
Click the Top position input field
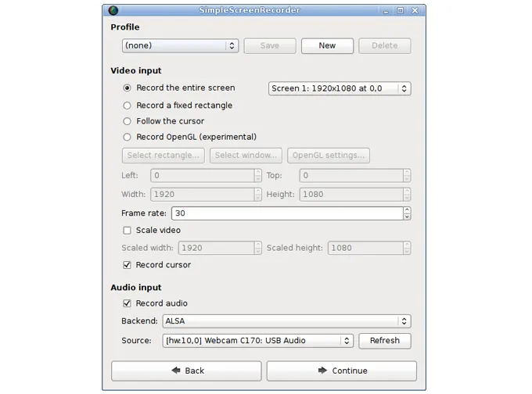351,175
